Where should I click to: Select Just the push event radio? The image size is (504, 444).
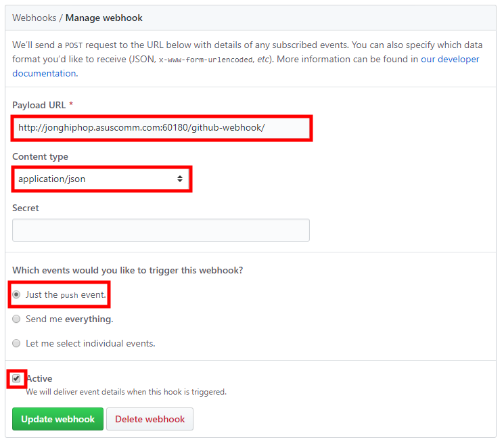click(x=16, y=295)
